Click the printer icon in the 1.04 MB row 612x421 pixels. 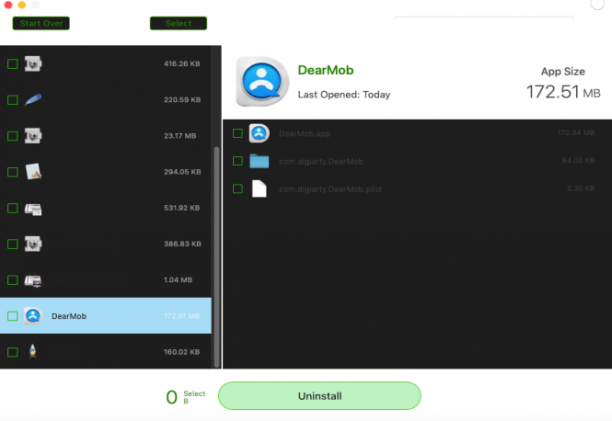(33, 280)
